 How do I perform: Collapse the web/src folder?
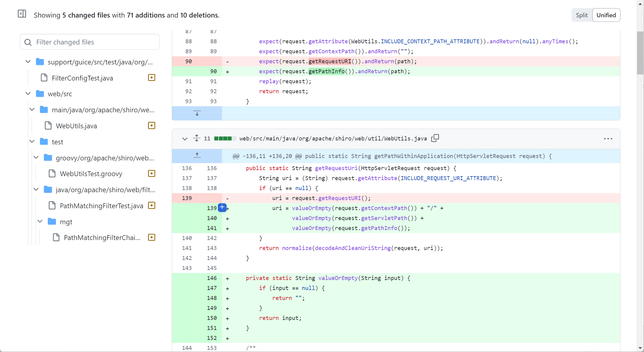click(x=28, y=94)
